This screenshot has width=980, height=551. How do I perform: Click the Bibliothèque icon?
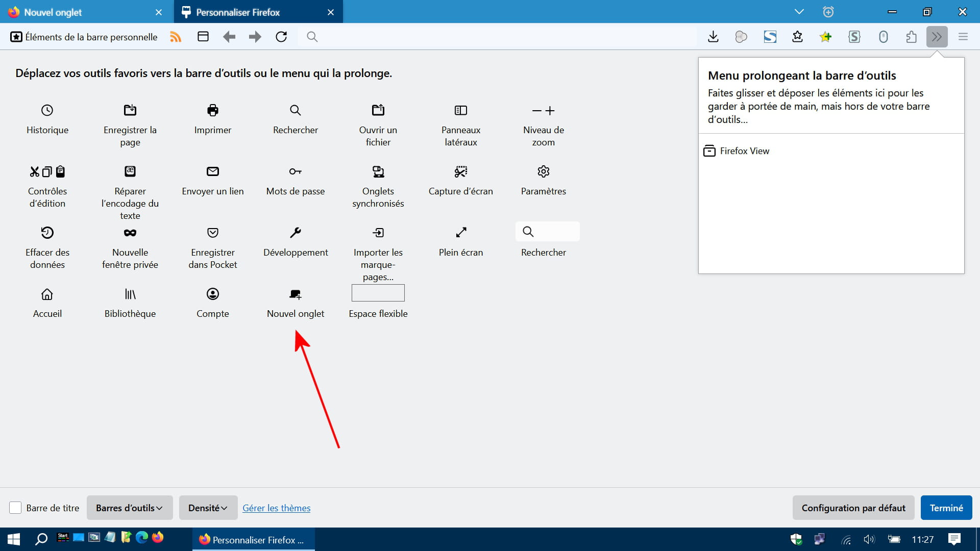130,294
